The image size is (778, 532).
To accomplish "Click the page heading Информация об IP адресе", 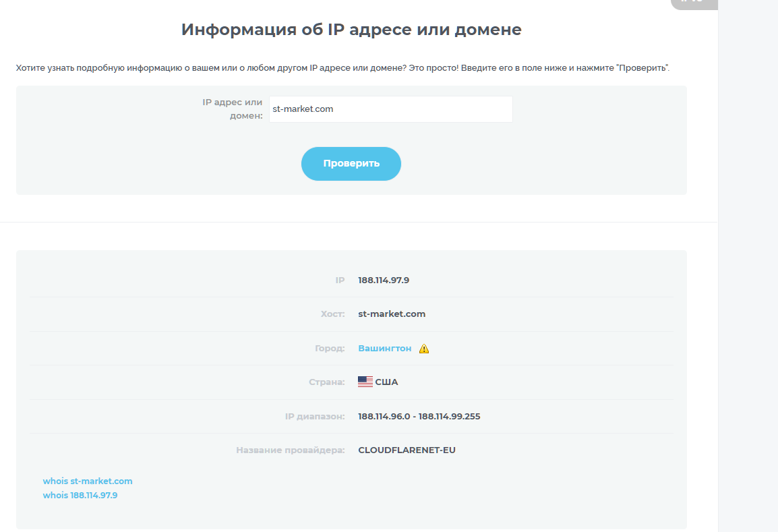I will 351,29.
